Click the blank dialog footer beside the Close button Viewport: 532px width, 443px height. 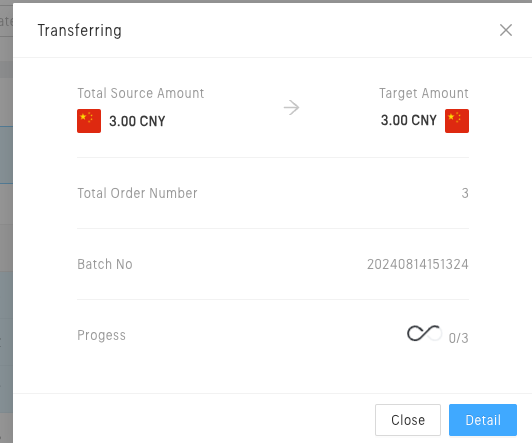193,420
